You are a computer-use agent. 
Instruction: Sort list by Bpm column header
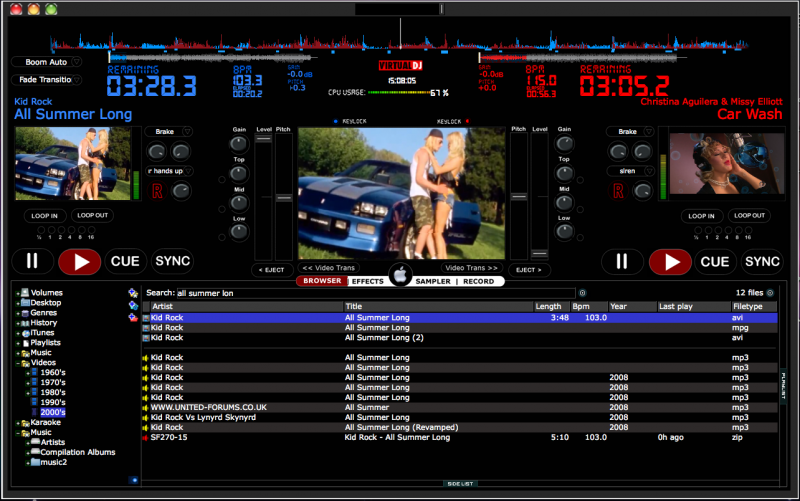pos(589,307)
